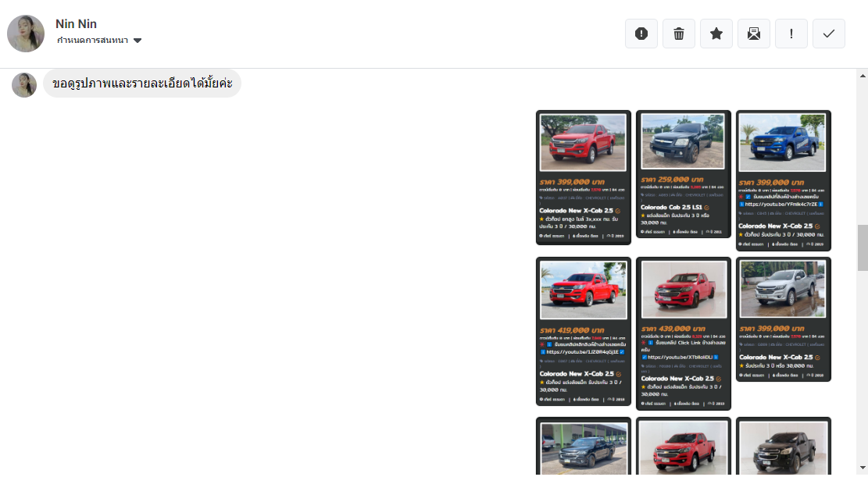Mark conversation as done checkmark
Viewport: 868px width, 477px height.
829,34
